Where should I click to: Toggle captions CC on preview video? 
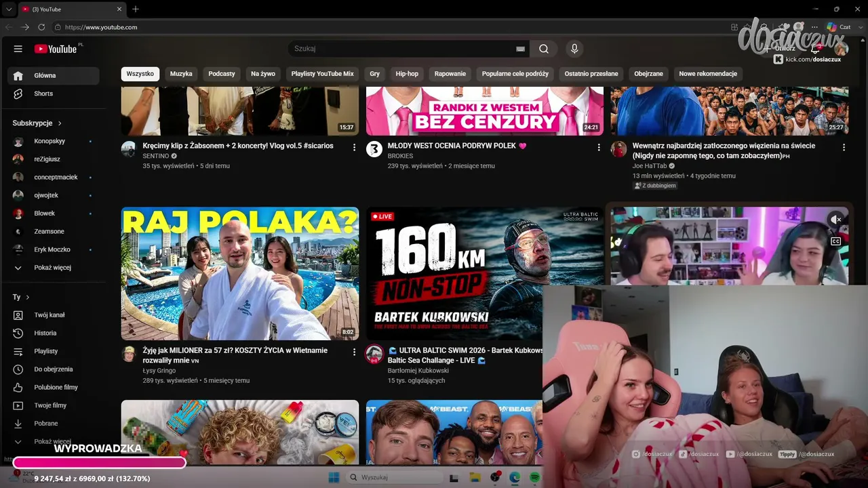(836, 241)
